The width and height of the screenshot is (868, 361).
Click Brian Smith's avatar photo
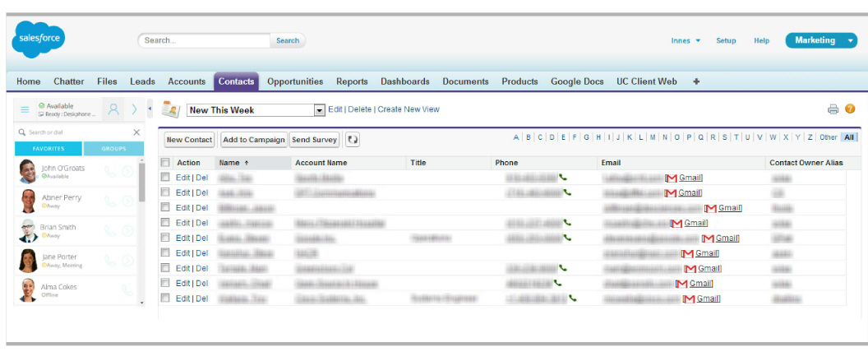(28, 230)
